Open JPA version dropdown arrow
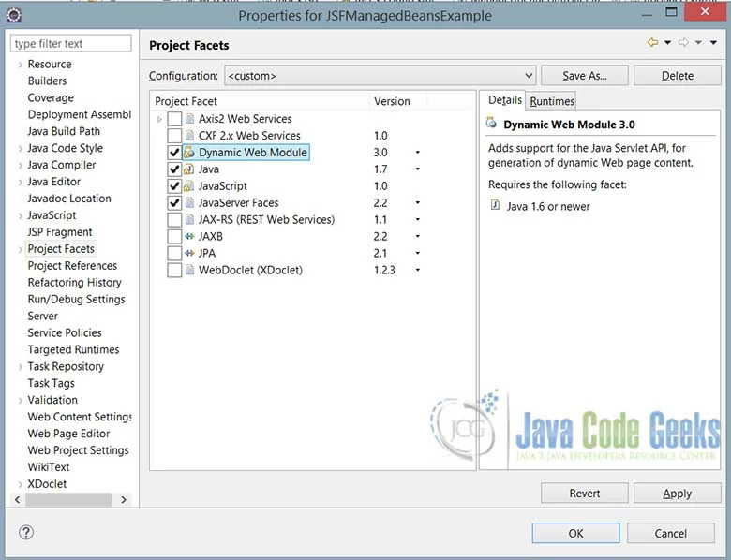The height and width of the screenshot is (560, 731). 418,253
